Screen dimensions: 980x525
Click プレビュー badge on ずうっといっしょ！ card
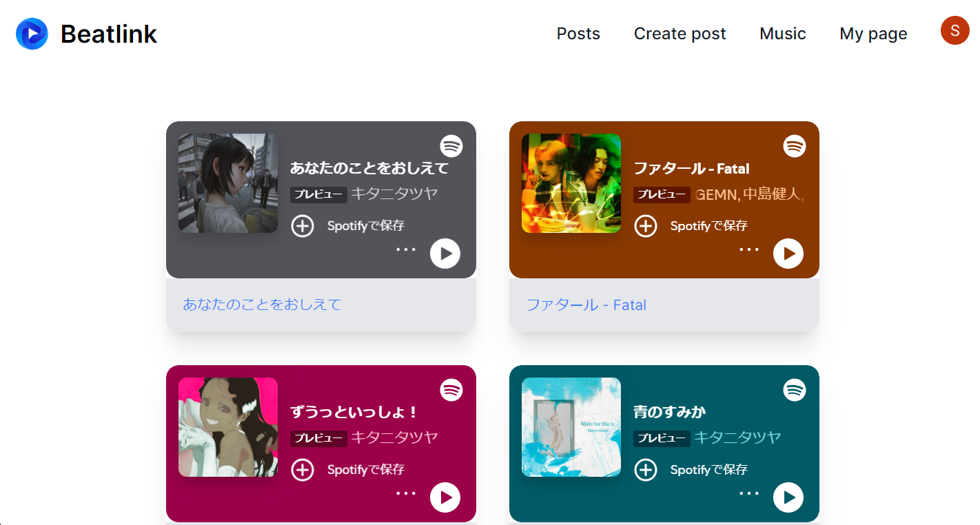[x=318, y=438]
